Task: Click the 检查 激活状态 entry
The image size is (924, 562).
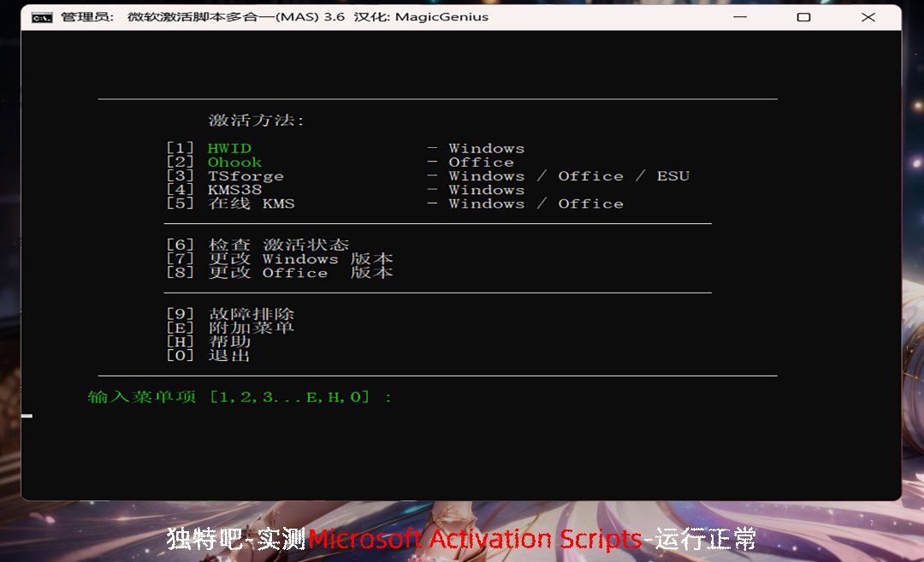Action: pos(278,246)
